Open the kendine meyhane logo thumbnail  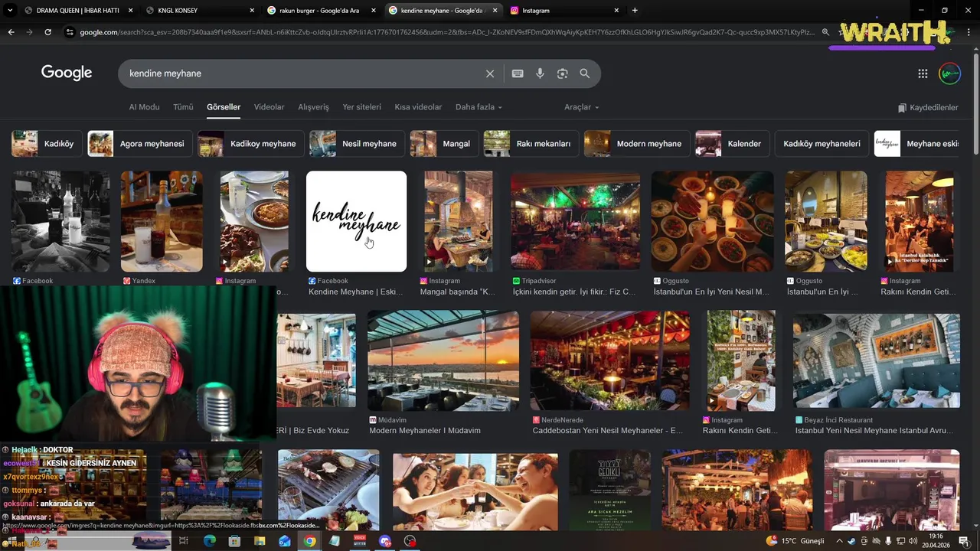pos(357,221)
